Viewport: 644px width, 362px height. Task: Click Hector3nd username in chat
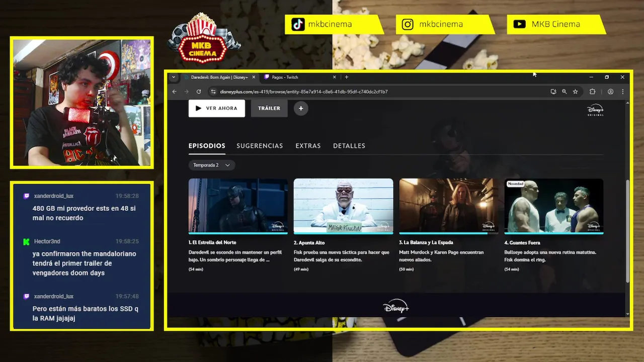point(47,241)
